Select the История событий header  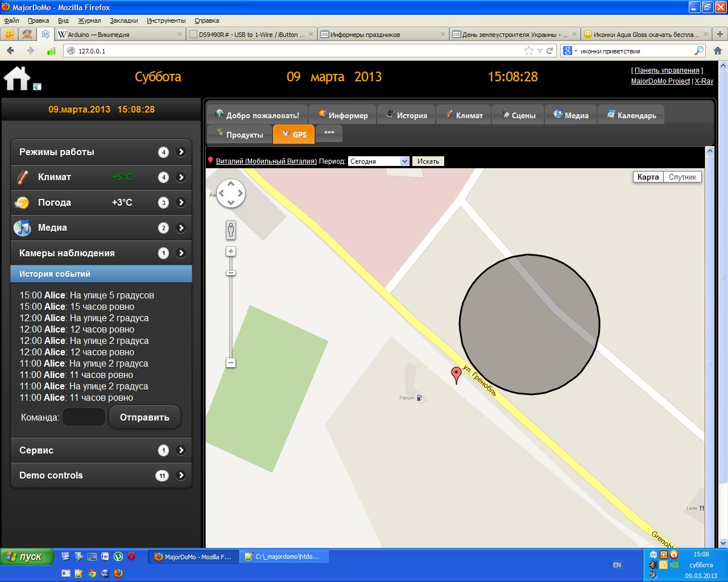[x=101, y=274]
